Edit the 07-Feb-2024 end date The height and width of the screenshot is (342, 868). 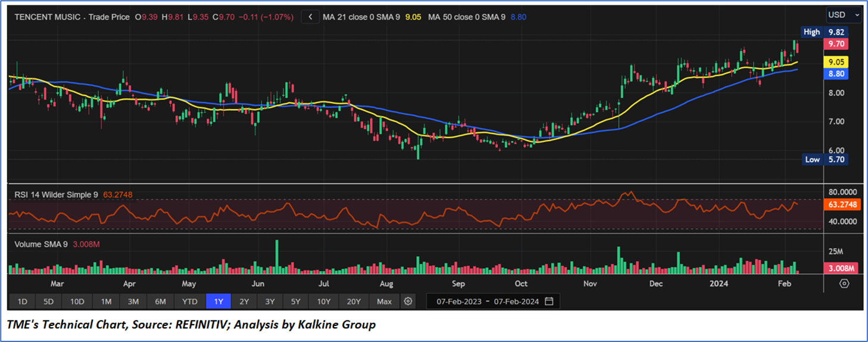coord(516,301)
